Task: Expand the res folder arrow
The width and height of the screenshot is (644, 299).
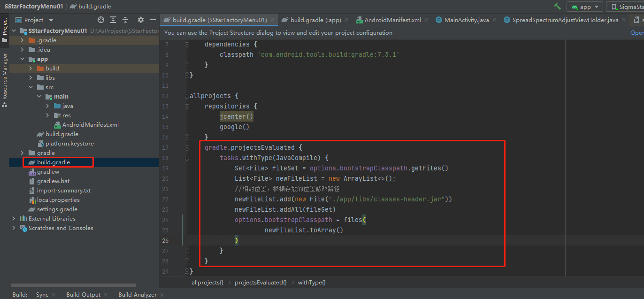Action: [x=47, y=115]
